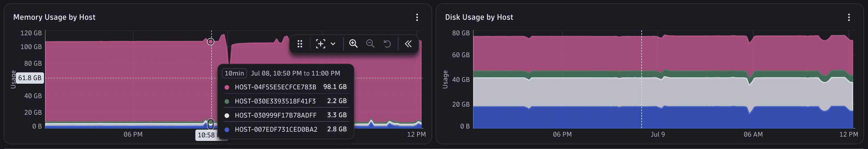This screenshot has width=868, height=149.
Task: Expand the selection tool dropdown arrow
Action: 333,44
